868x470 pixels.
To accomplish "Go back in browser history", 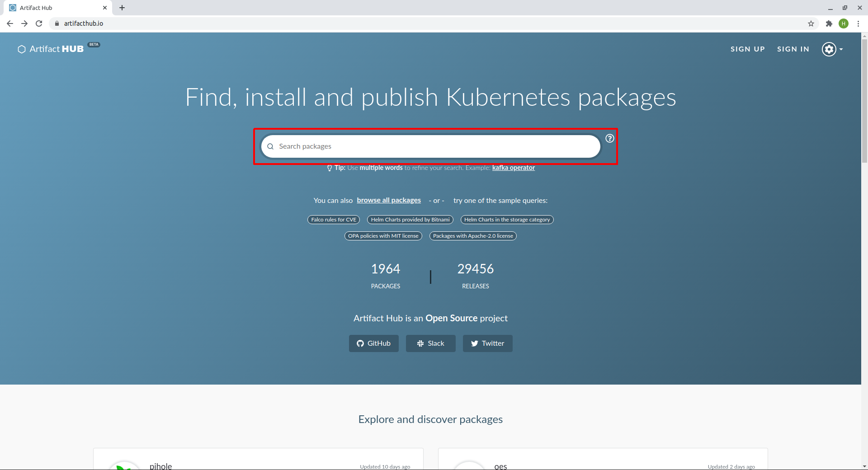I will [x=10, y=23].
